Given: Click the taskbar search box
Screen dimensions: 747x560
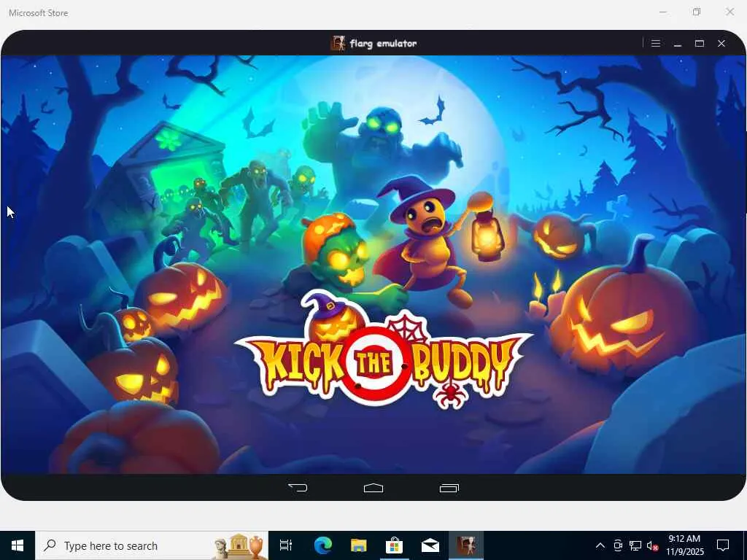Looking at the screenshot, I should click(x=152, y=545).
